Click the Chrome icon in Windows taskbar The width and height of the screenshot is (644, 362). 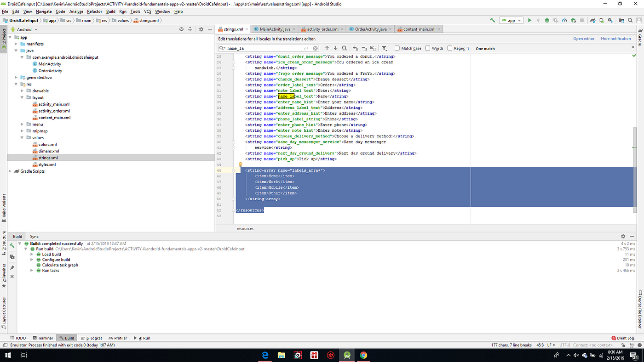pyautogui.click(x=363, y=355)
